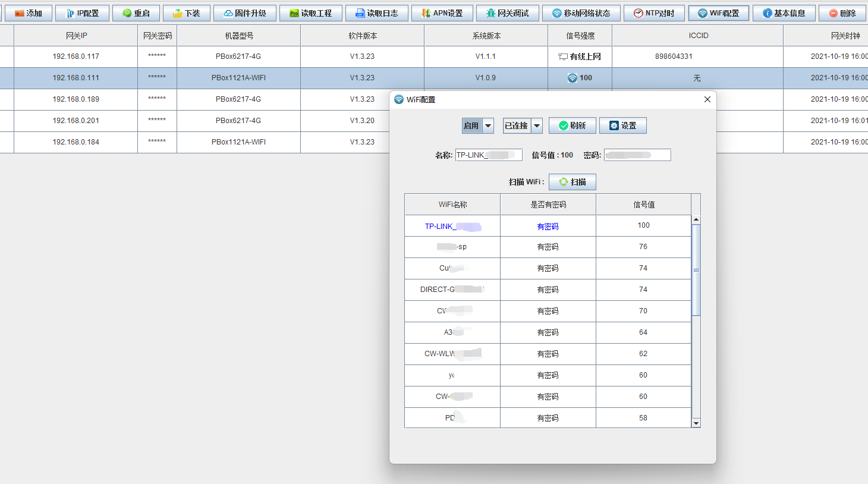Open the APN设置 tool
Viewport: 868px width, 484px height.
coord(442,13)
